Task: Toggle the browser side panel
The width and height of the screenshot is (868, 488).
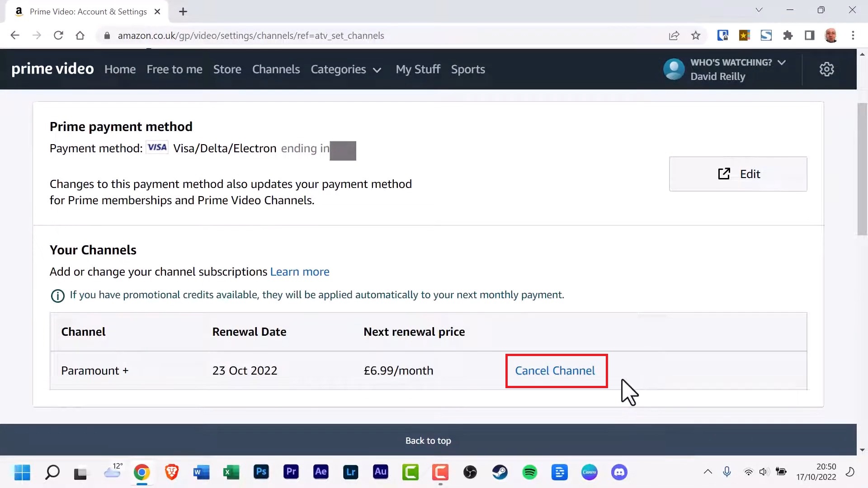Action: pyautogui.click(x=809, y=35)
